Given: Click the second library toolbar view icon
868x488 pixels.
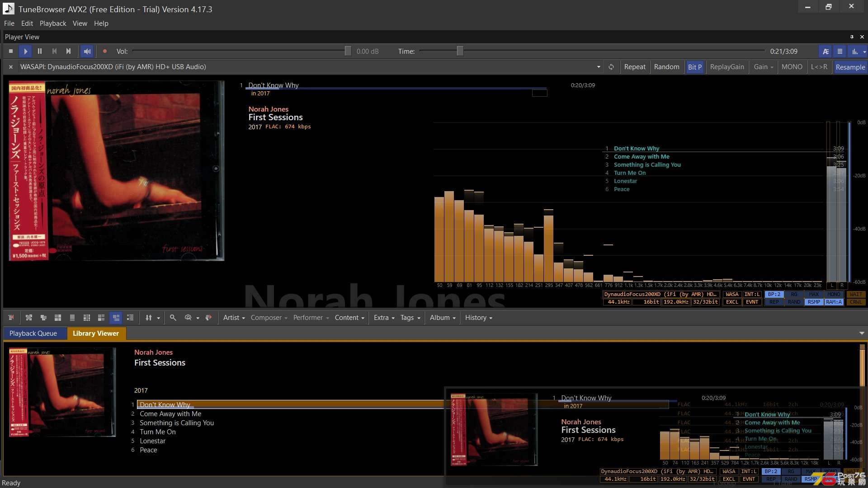Looking at the screenshot, I should [29, 318].
